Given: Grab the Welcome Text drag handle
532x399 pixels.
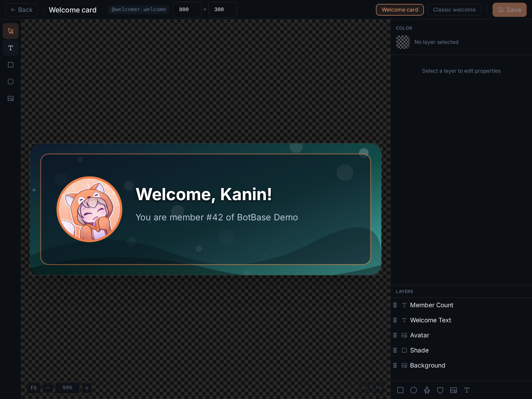Looking at the screenshot, I should [x=395, y=320].
